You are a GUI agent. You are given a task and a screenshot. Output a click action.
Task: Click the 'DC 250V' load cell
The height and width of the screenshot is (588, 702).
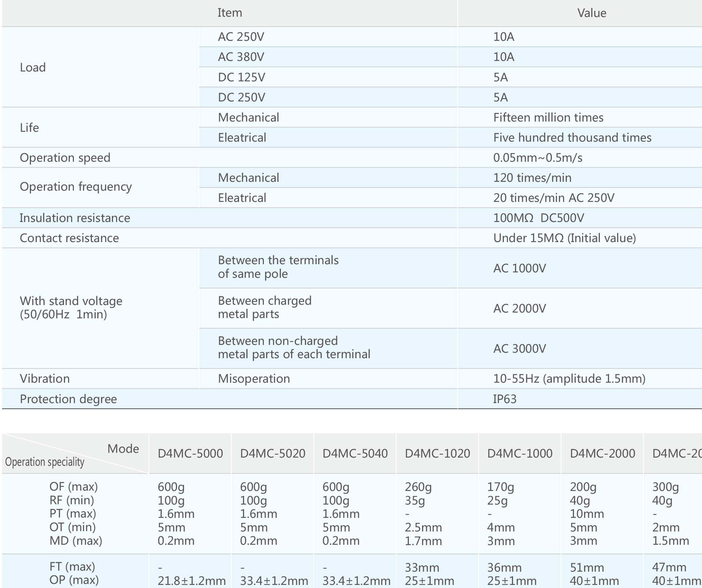point(241,97)
